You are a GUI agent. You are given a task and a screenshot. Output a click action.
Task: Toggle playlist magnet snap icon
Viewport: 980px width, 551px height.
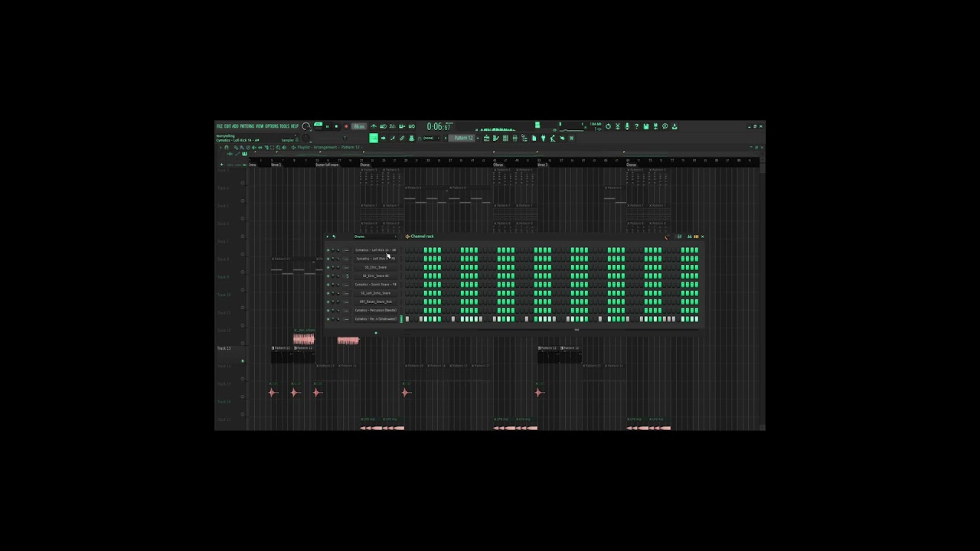(x=227, y=147)
